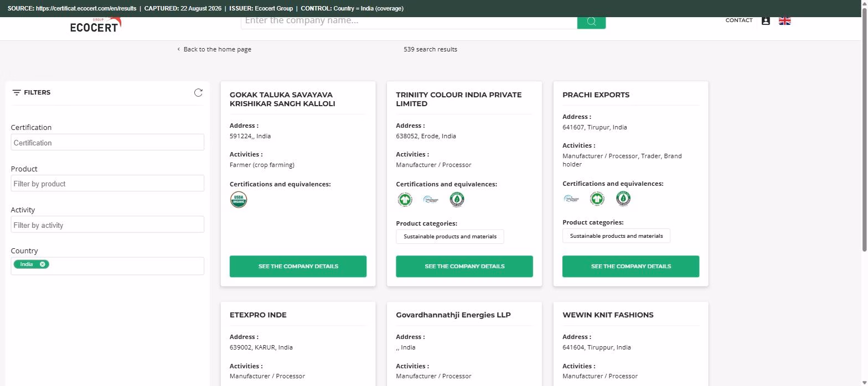
Task: Click Global Recycled Standard logo on Prachi Exports
Action: click(571, 199)
